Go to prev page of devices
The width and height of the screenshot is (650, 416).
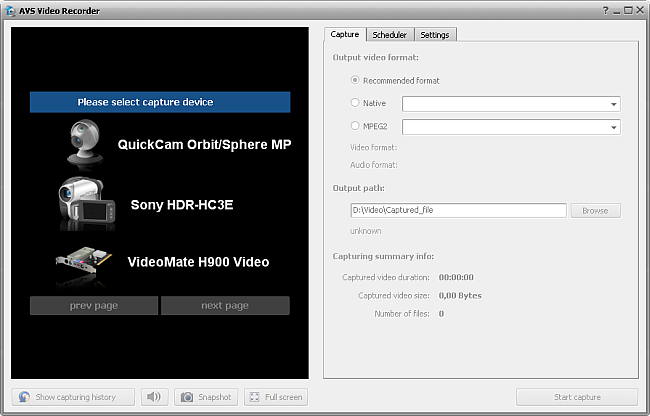point(94,305)
